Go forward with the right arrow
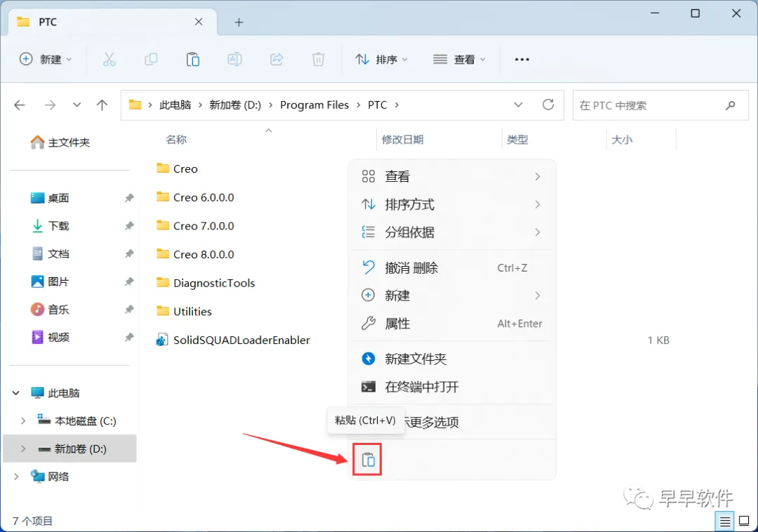Image resolution: width=758 pixels, height=532 pixels. [x=51, y=105]
